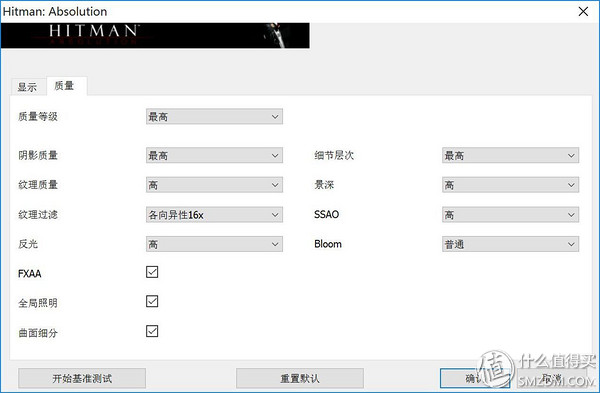This screenshot has height=393, width=600.
Task: Open the 细节层次 dropdown
Action: coord(510,156)
